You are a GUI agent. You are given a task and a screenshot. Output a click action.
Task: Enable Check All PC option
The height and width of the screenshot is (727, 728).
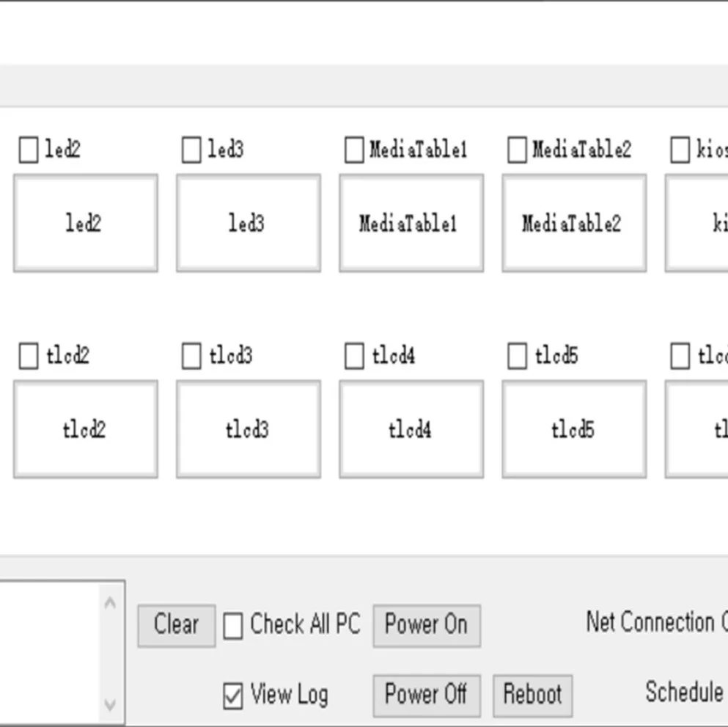click(232, 626)
